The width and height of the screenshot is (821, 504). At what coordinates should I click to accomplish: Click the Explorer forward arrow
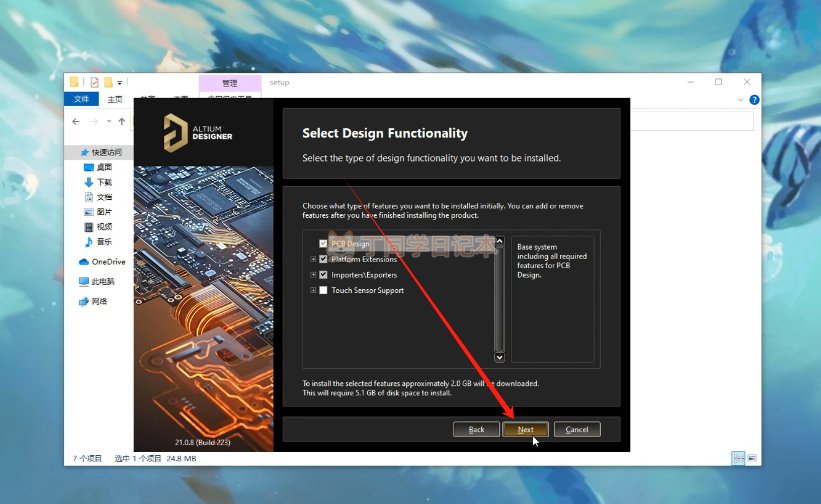pos(94,121)
